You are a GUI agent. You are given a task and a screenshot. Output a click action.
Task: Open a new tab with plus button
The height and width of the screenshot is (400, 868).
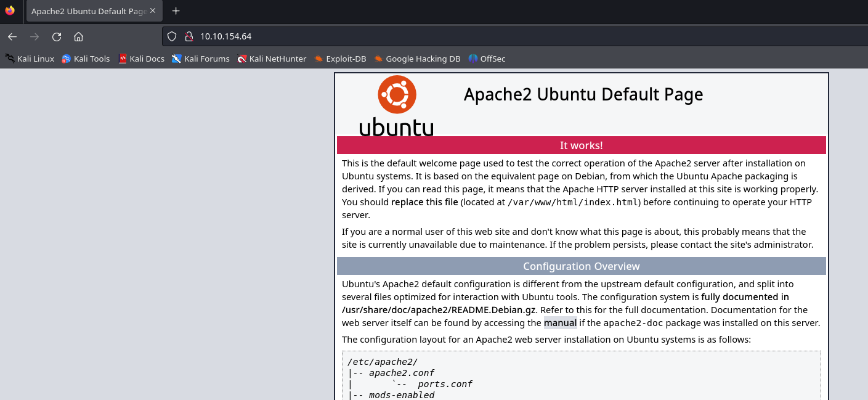coord(176,11)
